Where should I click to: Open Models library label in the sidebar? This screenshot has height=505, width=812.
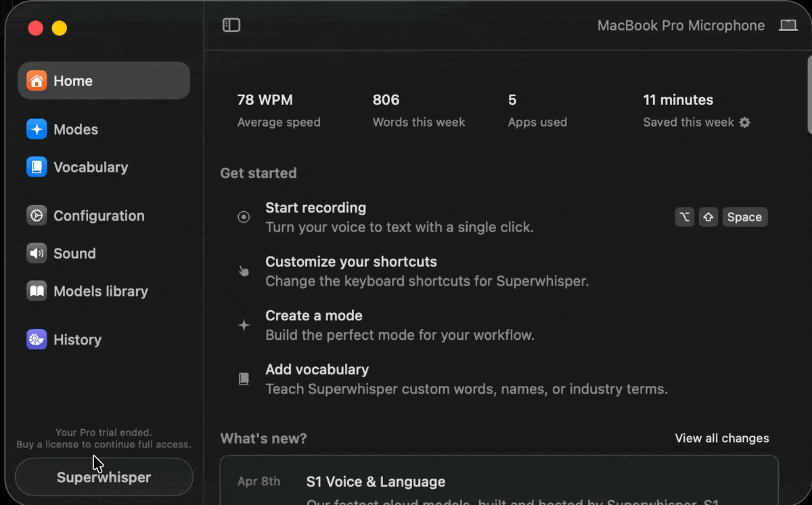[101, 291]
